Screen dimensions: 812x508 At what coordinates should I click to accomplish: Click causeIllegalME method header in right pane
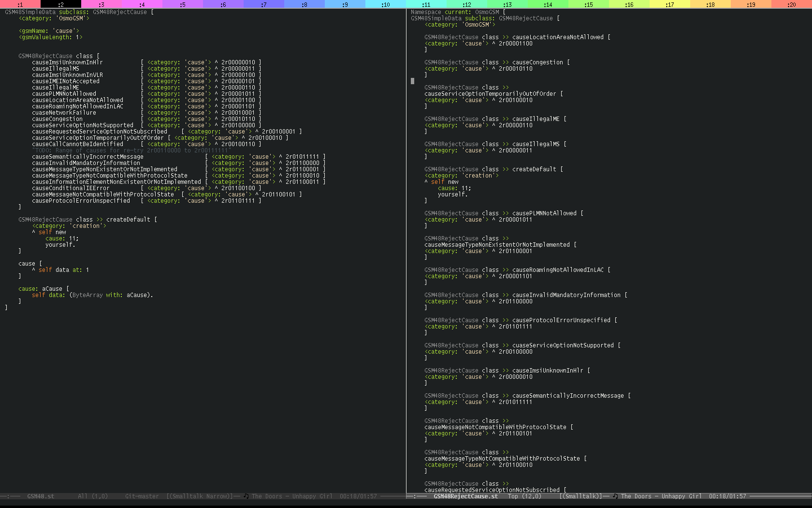495,119
